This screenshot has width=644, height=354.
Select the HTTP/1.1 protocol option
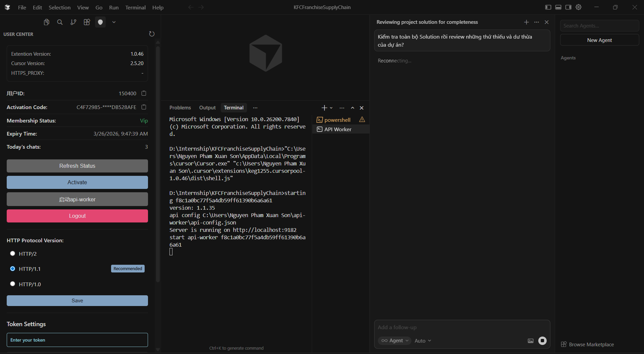point(13,268)
